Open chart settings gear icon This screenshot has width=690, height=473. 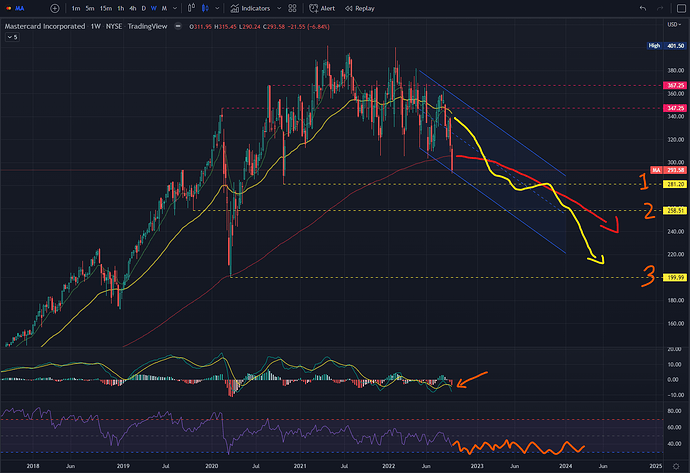coord(676,466)
